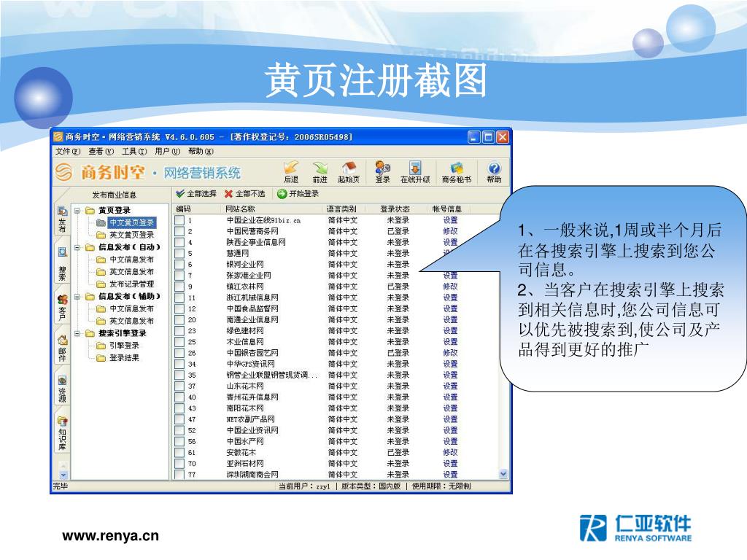Click the sidebar scroll-down arrow below 知识库

pyautogui.click(x=63, y=475)
